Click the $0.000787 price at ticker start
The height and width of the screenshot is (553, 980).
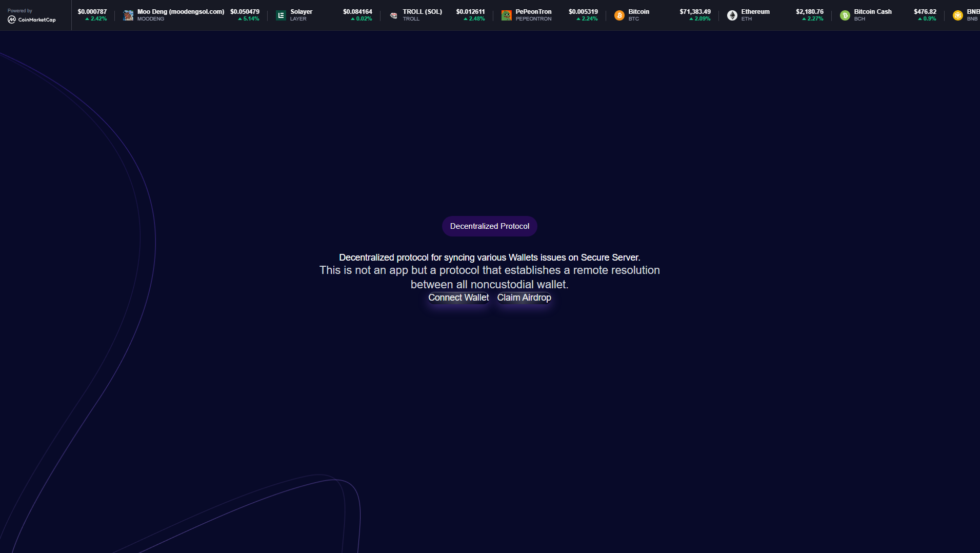pyautogui.click(x=92, y=12)
